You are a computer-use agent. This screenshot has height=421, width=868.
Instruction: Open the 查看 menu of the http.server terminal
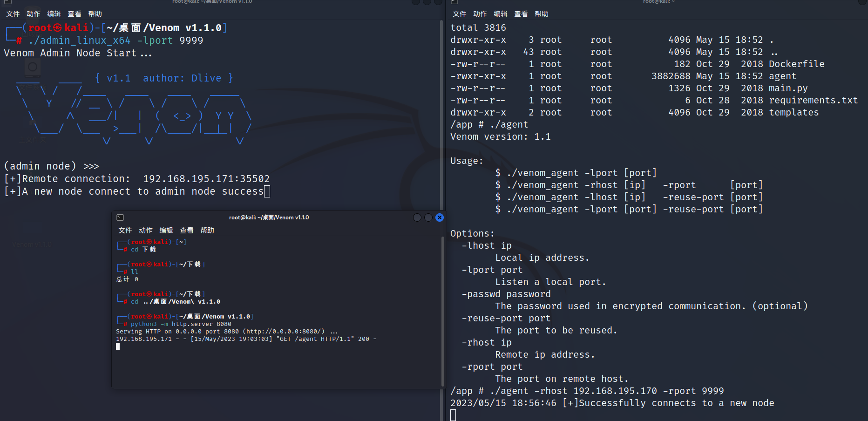click(187, 230)
